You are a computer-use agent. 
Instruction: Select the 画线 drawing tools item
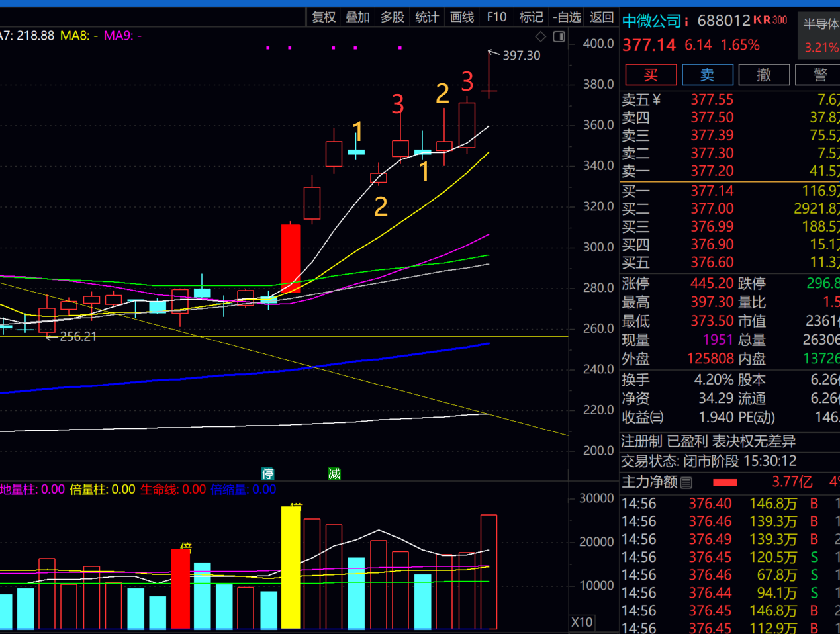[462, 17]
